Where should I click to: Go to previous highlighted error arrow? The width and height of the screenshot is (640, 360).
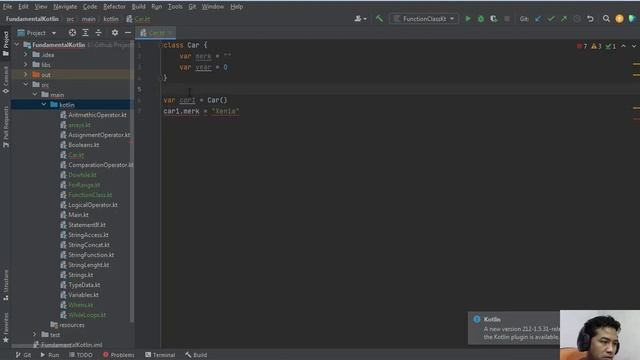(623, 46)
